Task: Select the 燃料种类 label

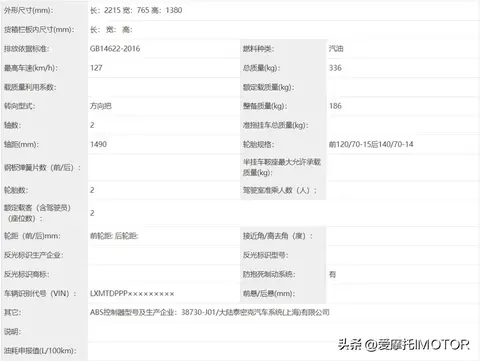Action: click(x=258, y=49)
